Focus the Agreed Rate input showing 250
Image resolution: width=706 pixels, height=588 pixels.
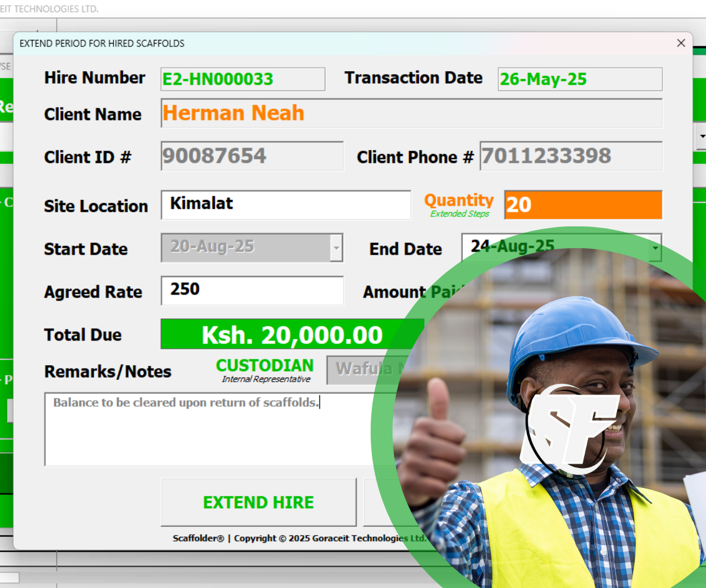point(252,290)
